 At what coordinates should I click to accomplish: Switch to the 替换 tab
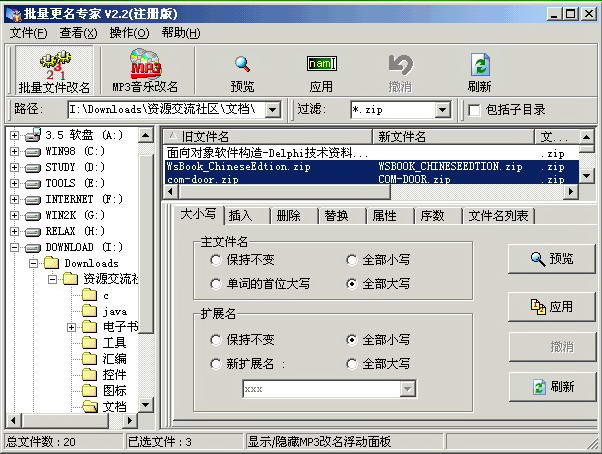tap(336, 216)
